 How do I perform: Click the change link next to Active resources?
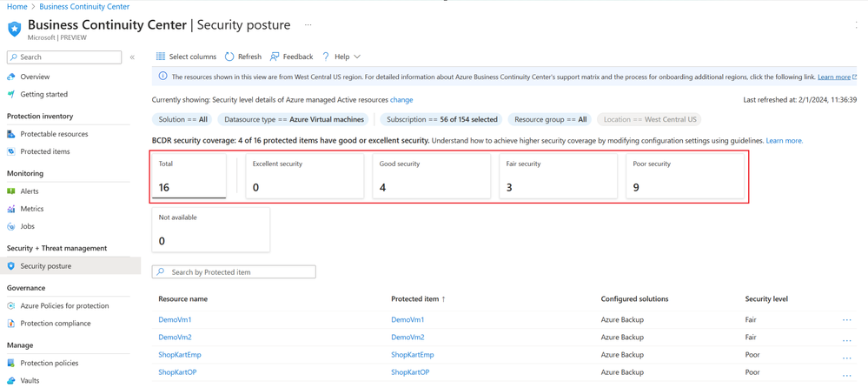pos(401,100)
